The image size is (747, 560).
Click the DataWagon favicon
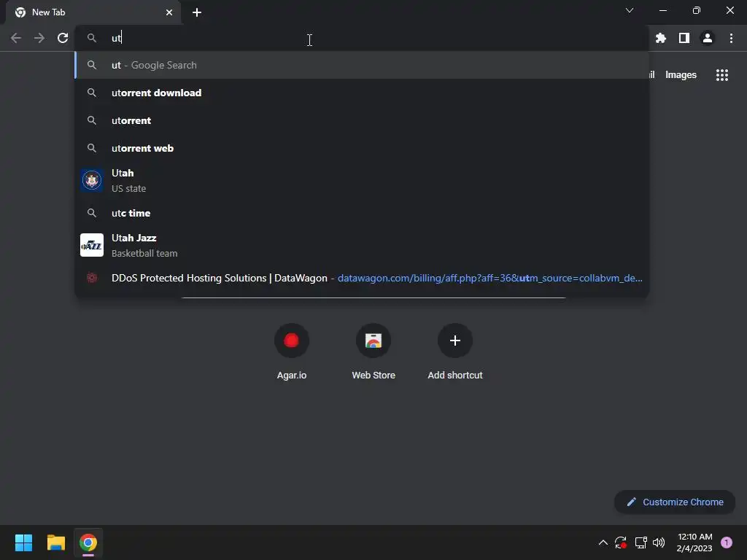click(x=92, y=278)
